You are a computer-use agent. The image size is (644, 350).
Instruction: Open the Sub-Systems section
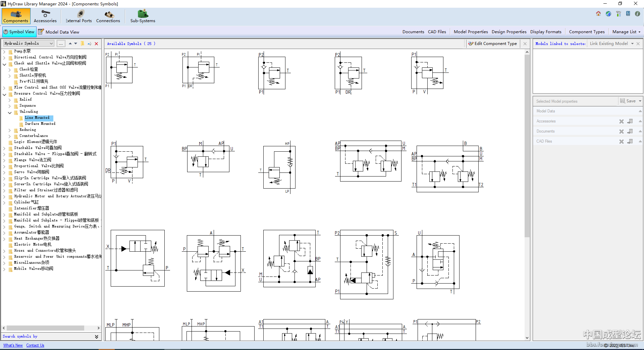coord(143,16)
